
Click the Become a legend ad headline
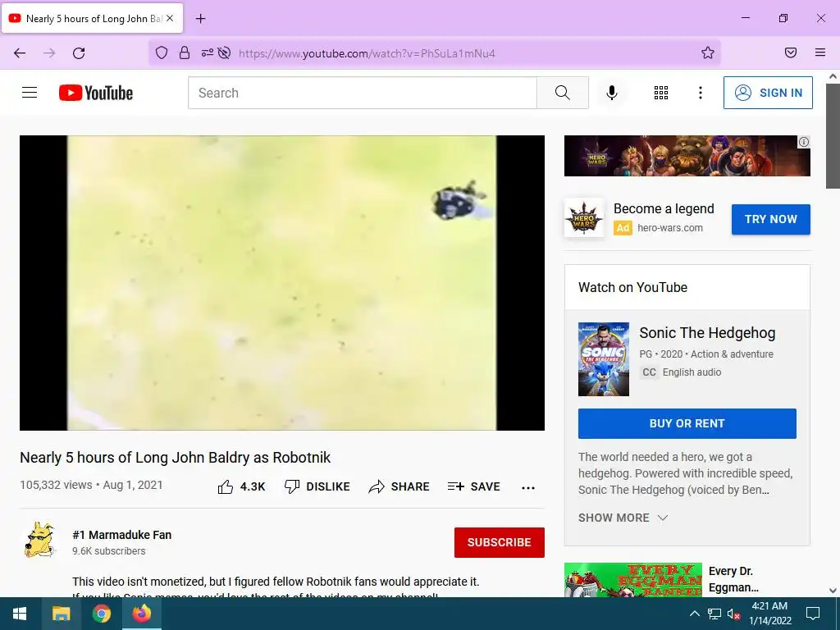(664, 208)
